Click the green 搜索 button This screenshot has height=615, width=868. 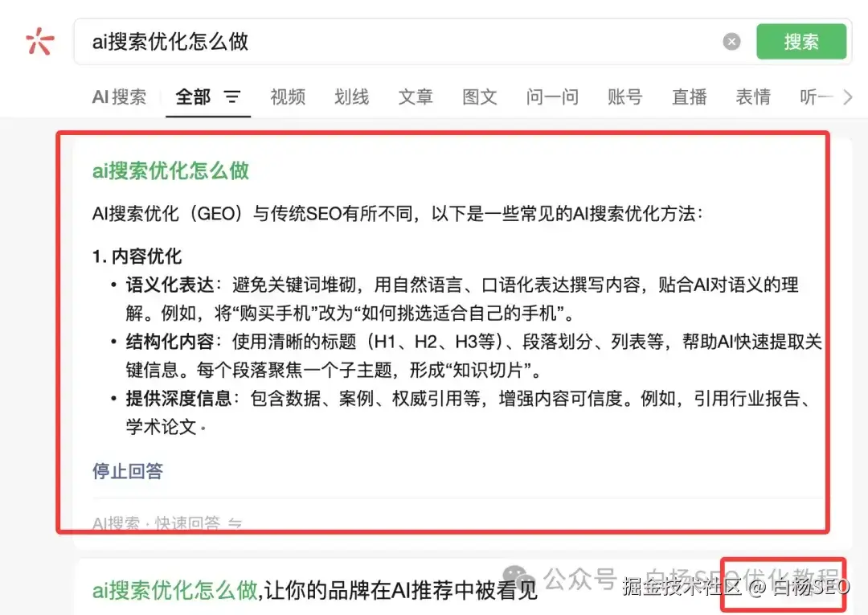pos(801,42)
